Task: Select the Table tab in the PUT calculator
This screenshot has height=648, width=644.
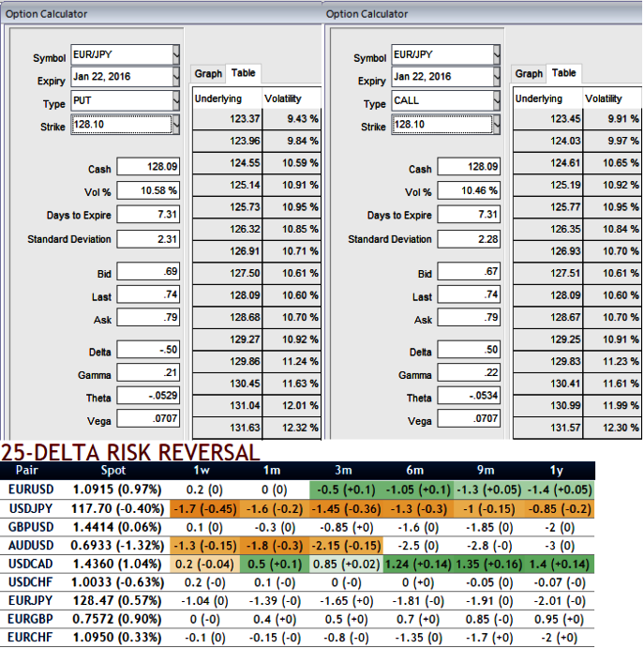Action: coord(243,73)
